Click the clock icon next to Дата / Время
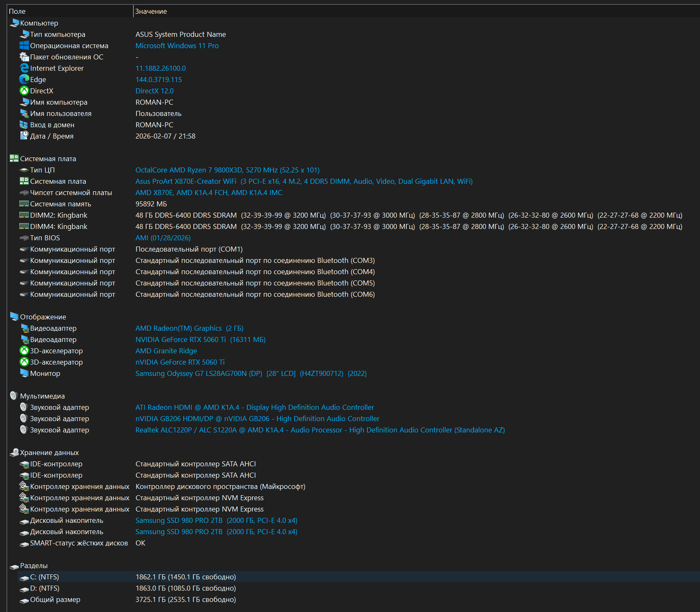The width and height of the screenshot is (700, 612). pyautogui.click(x=24, y=136)
